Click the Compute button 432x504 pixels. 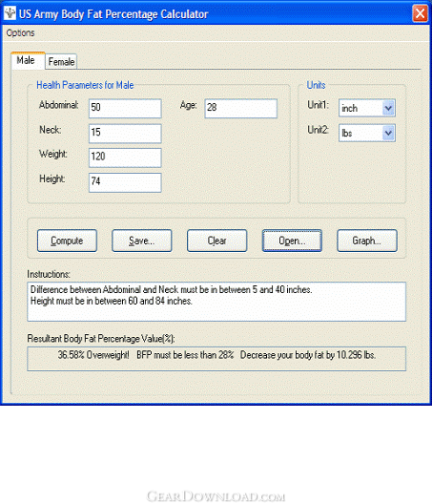67,241
